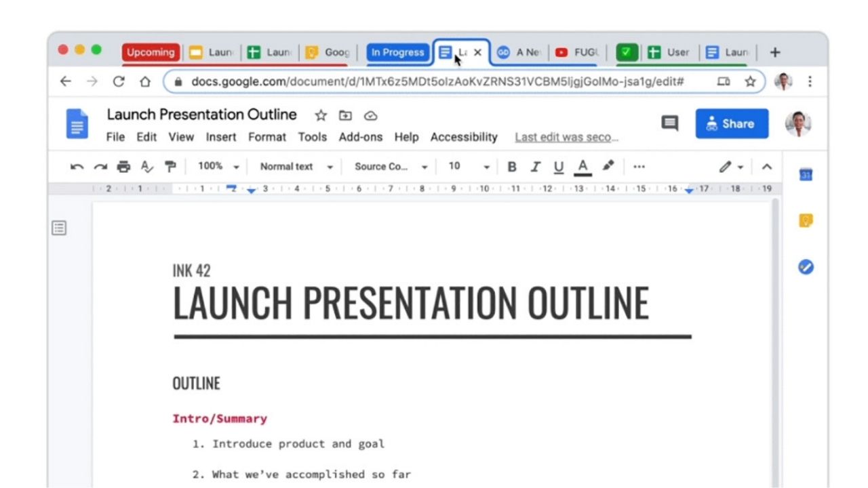The width and height of the screenshot is (868, 488).
Task: Open comment history icon near Share
Action: [x=669, y=123]
